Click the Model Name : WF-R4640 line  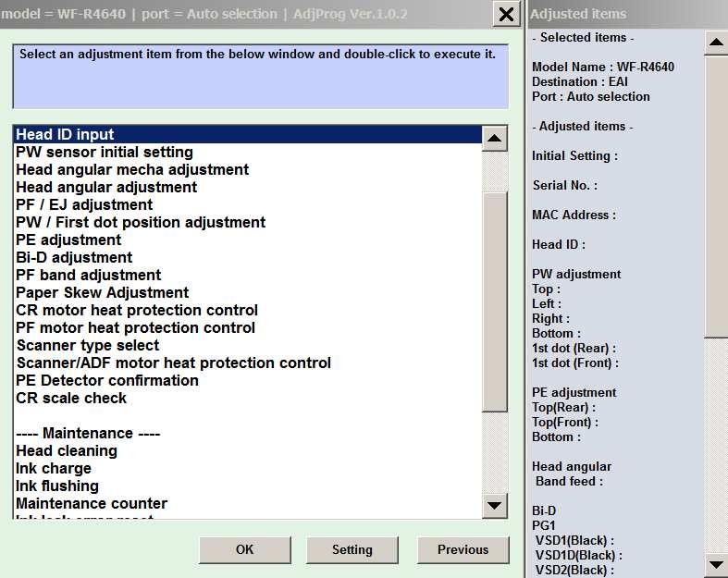click(602, 67)
